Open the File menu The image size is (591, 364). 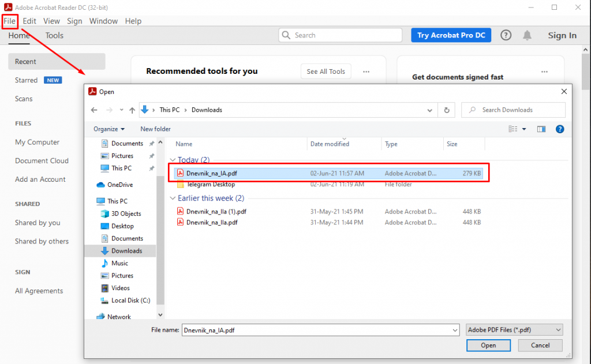point(9,21)
